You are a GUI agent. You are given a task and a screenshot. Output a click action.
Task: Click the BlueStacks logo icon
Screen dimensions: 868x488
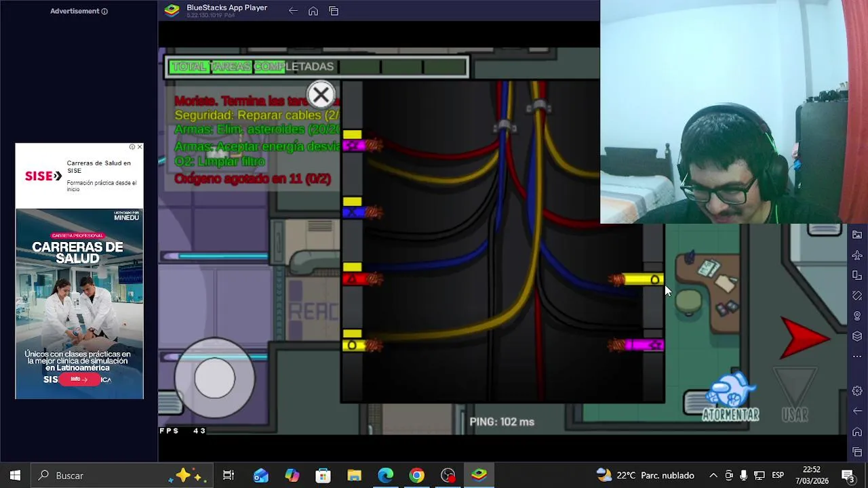172,10
